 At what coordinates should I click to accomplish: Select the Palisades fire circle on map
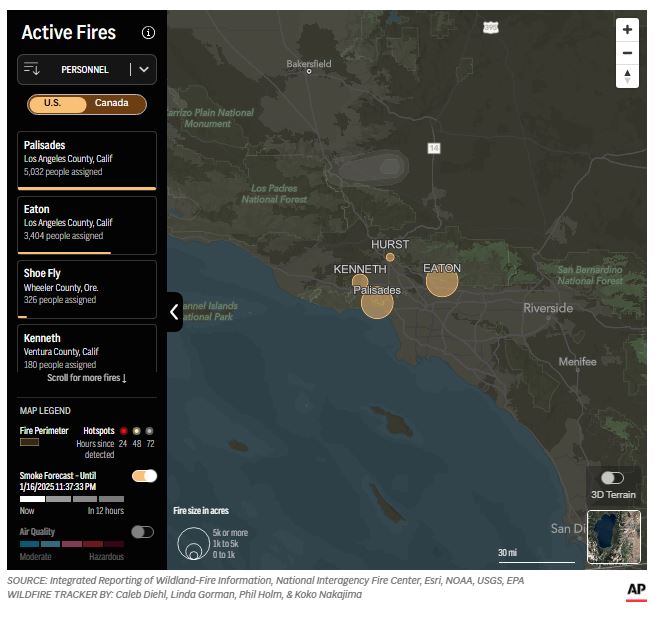point(377,303)
